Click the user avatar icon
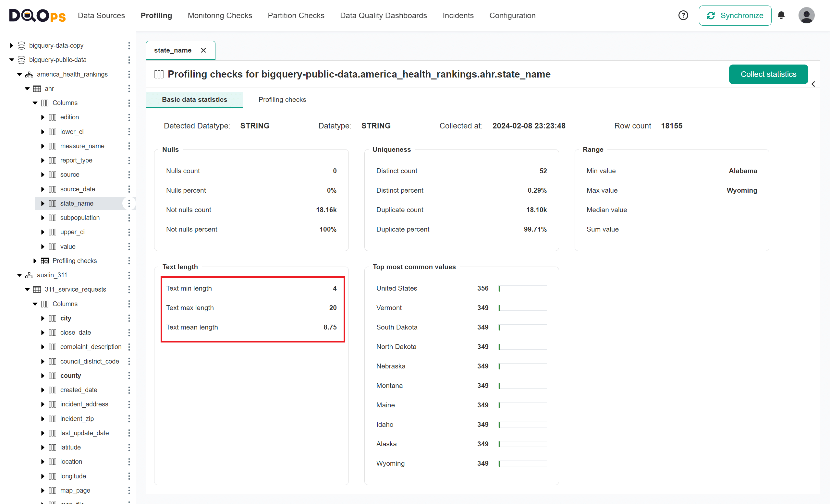The image size is (830, 504). tap(806, 15)
